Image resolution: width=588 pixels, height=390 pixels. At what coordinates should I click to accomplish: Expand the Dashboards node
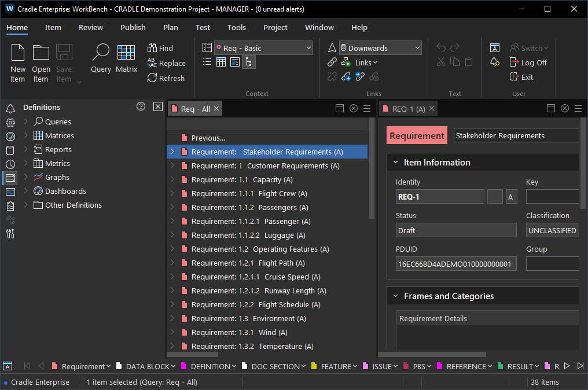pos(26,190)
